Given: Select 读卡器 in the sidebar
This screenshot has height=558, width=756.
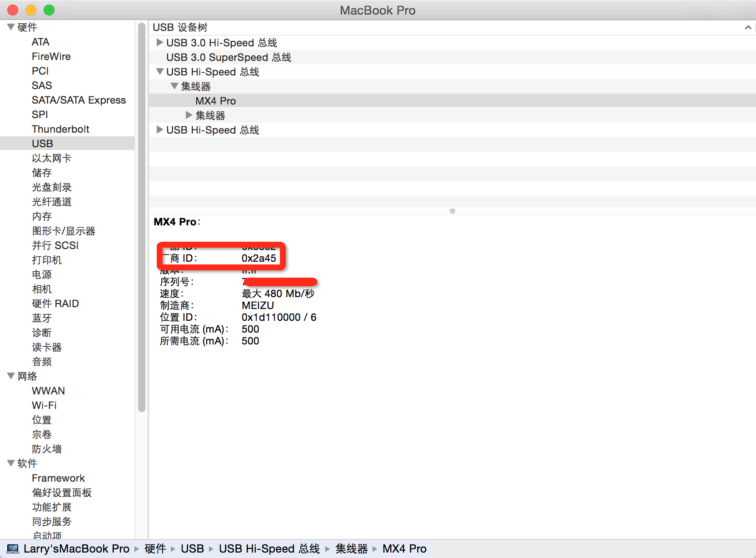Looking at the screenshot, I should pos(47,347).
